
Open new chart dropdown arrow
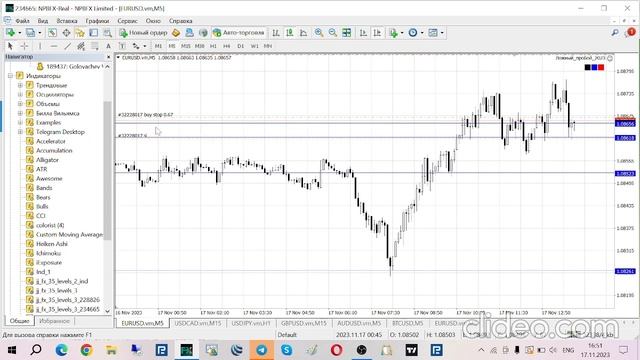pyautogui.click(x=20, y=33)
